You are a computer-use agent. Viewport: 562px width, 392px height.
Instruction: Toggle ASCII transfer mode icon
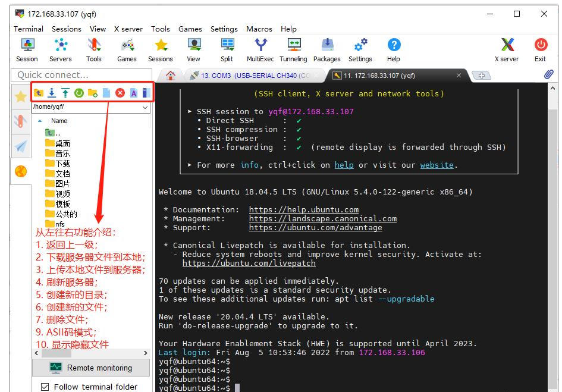point(134,93)
